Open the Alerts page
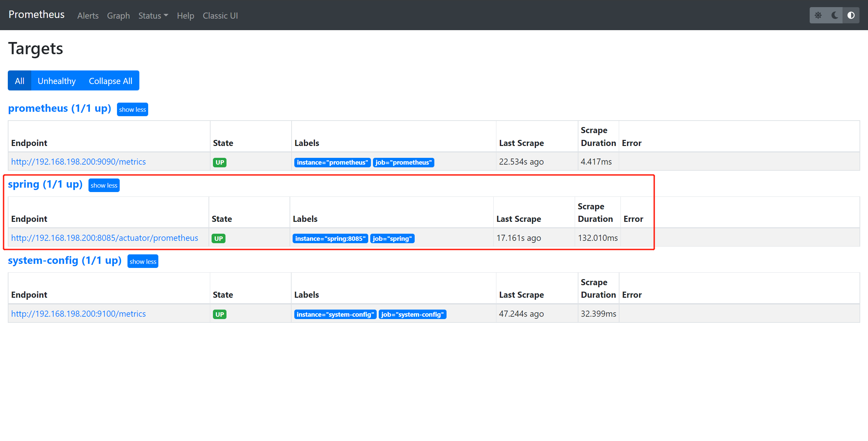The width and height of the screenshot is (868, 441). tap(88, 16)
